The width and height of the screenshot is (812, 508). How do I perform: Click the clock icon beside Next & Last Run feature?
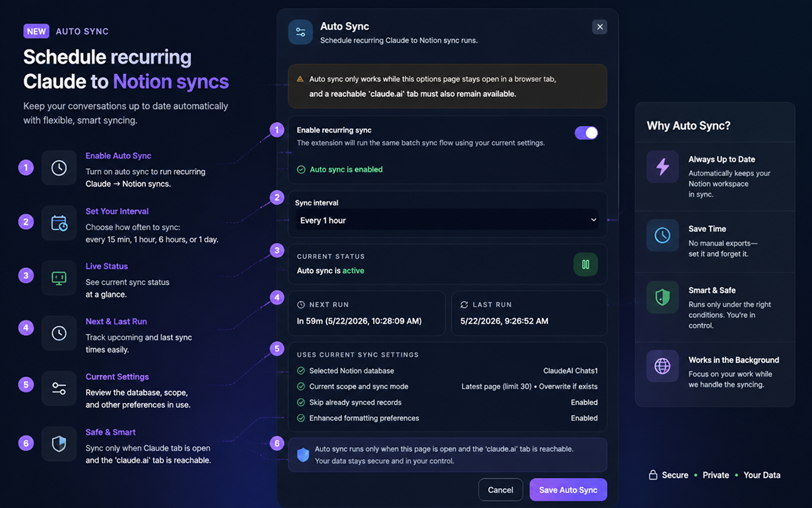(x=59, y=333)
